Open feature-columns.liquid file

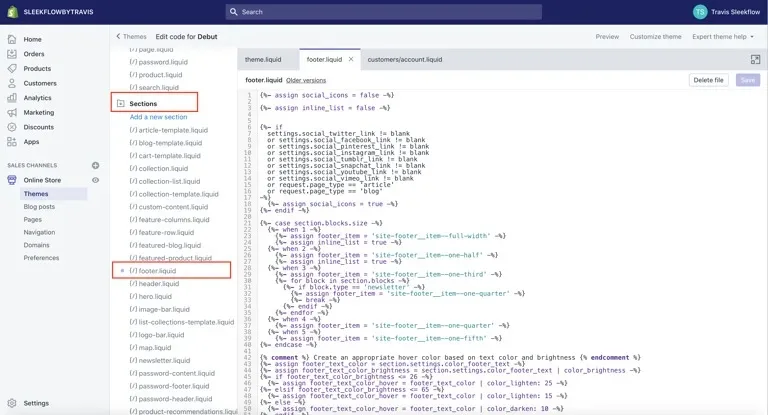click(x=169, y=220)
